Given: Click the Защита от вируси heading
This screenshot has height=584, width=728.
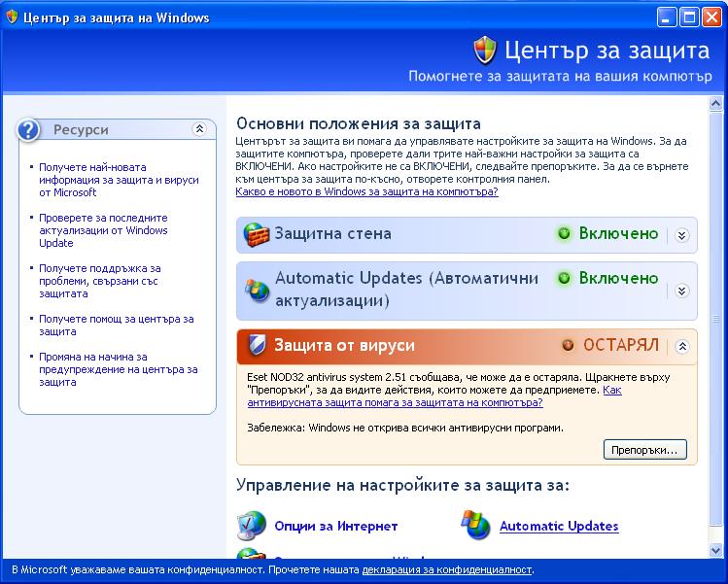Looking at the screenshot, I should pyautogui.click(x=344, y=345).
